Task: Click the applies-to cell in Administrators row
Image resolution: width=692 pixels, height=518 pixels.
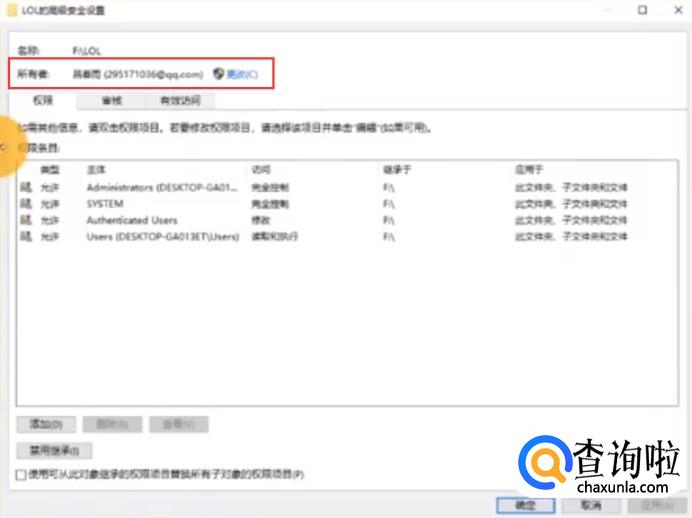Action: tap(571, 188)
